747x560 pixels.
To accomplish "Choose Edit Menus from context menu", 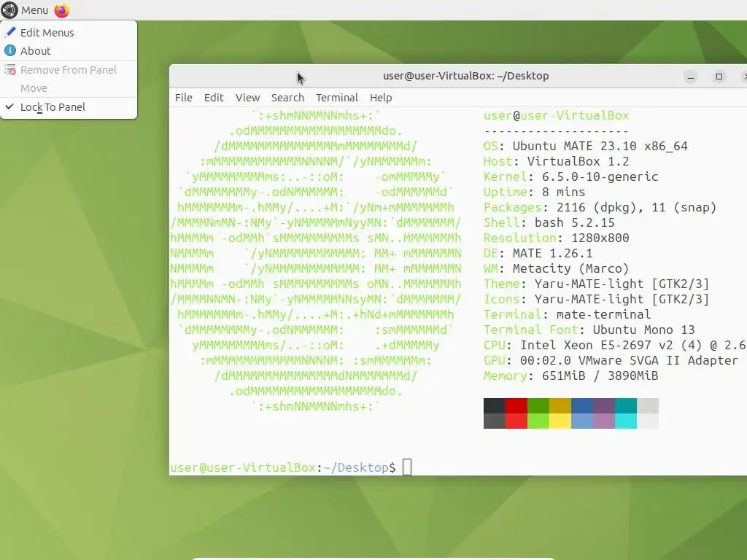I will pyautogui.click(x=69, y=32).
